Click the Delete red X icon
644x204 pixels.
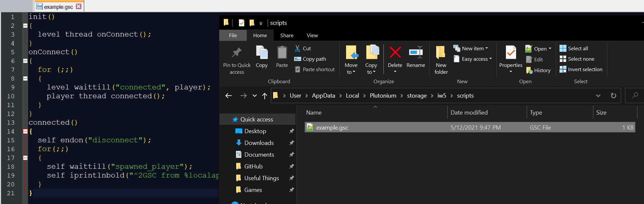395,52
